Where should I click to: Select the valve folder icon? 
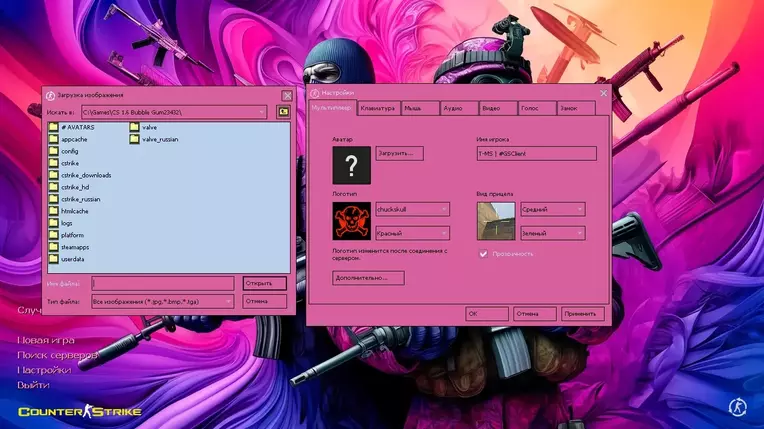(134, 127)
